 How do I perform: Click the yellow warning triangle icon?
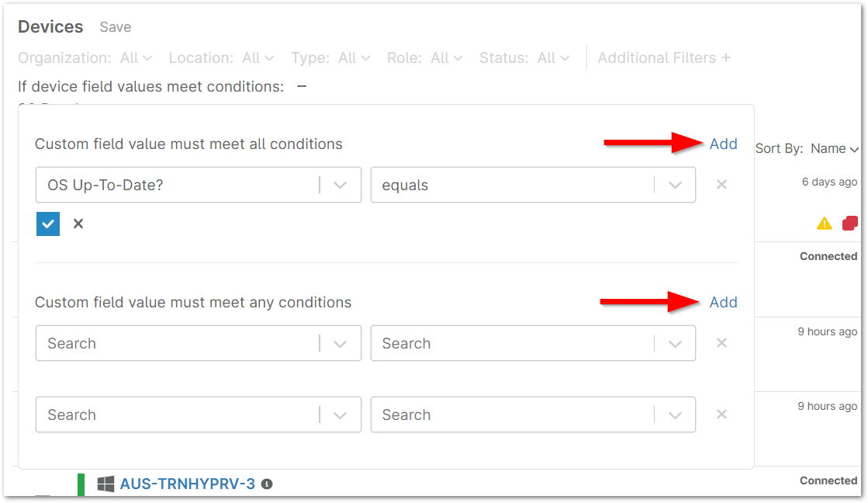(823, 223)
